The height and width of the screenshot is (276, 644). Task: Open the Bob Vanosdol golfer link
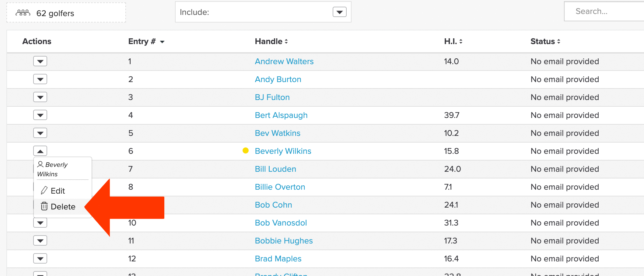(281, 223)
